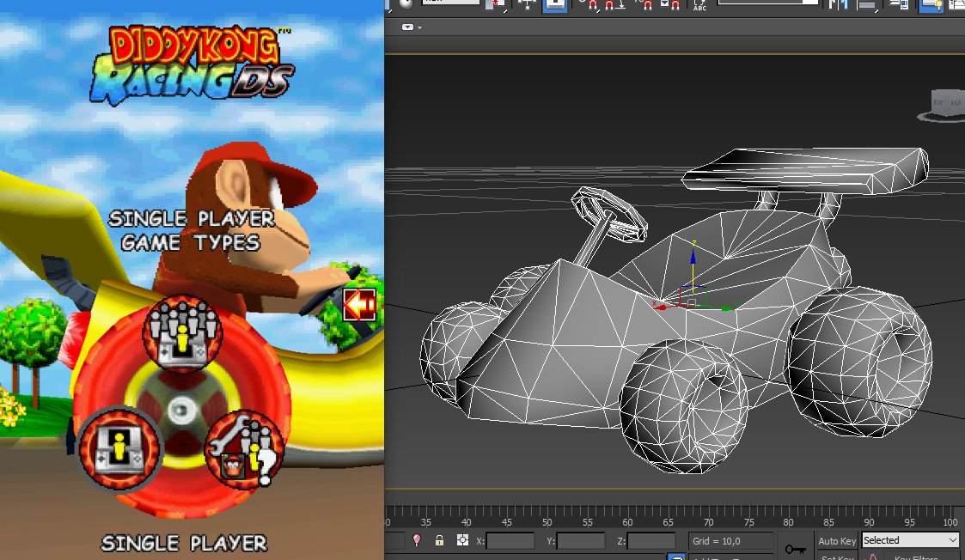Viewport: 965px width, 560px height.
Task: Open the viewport label dropdown menu
Action: point(411,27)
